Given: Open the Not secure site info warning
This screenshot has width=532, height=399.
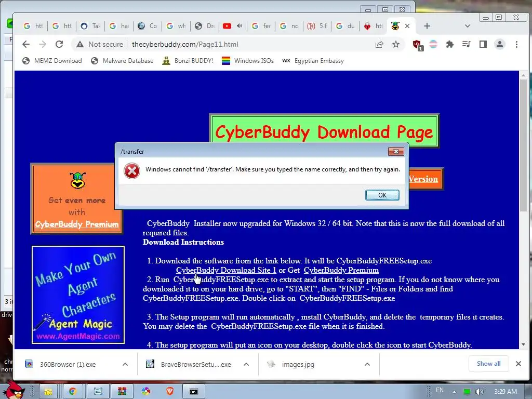Looking at the screenshot, I should [x=99, y=44].
